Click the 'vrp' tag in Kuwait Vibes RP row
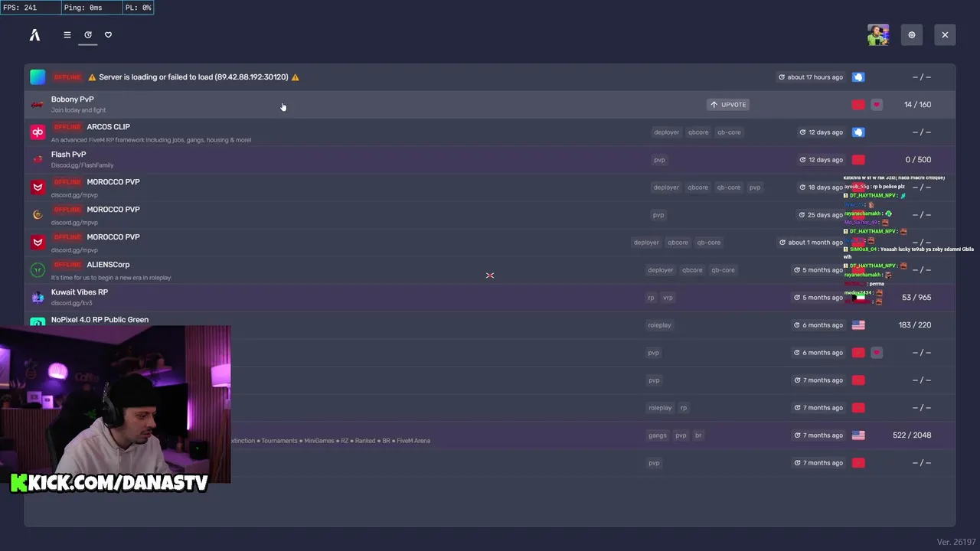980x551 pixels. 668,298
